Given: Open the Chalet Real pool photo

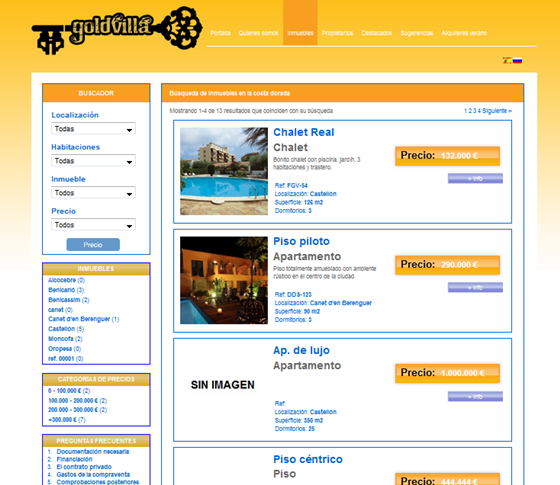Looking at the screenshot, I should point(224,171).
